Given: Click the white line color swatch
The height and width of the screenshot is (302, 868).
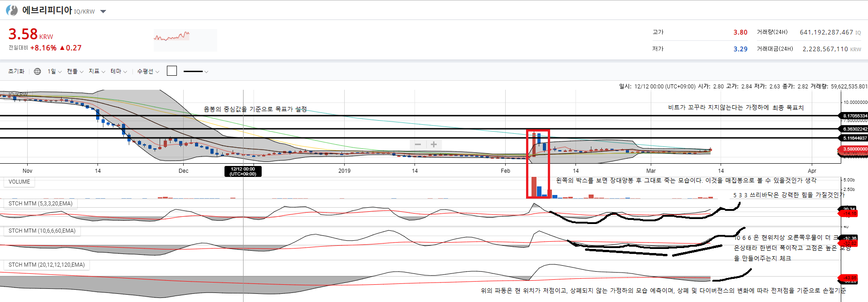Looking at the screenshot, I should (x=172, y=71).
